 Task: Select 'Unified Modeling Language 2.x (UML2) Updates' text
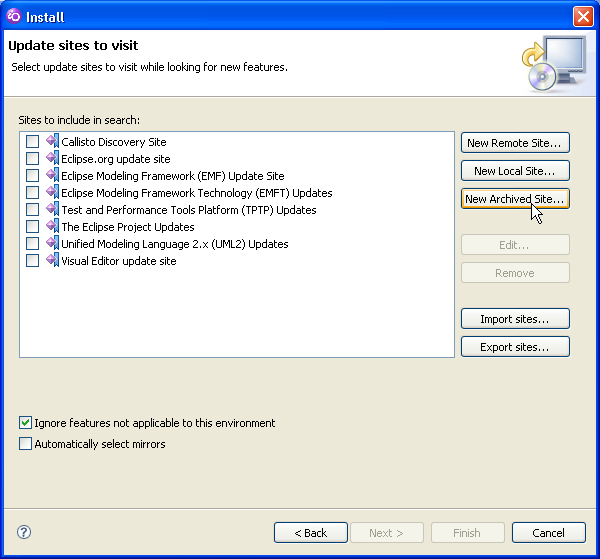pos(174,244)
